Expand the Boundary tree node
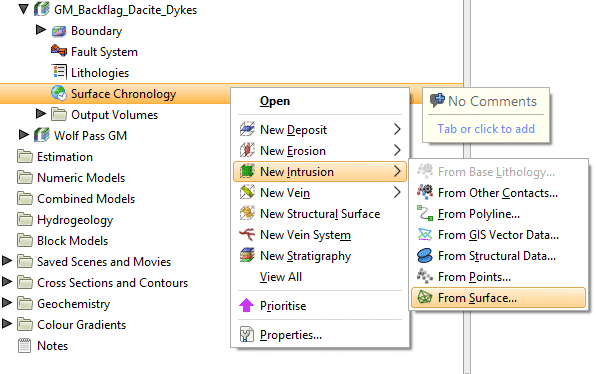This screenshot has height=374, width=596. point(41,30)
